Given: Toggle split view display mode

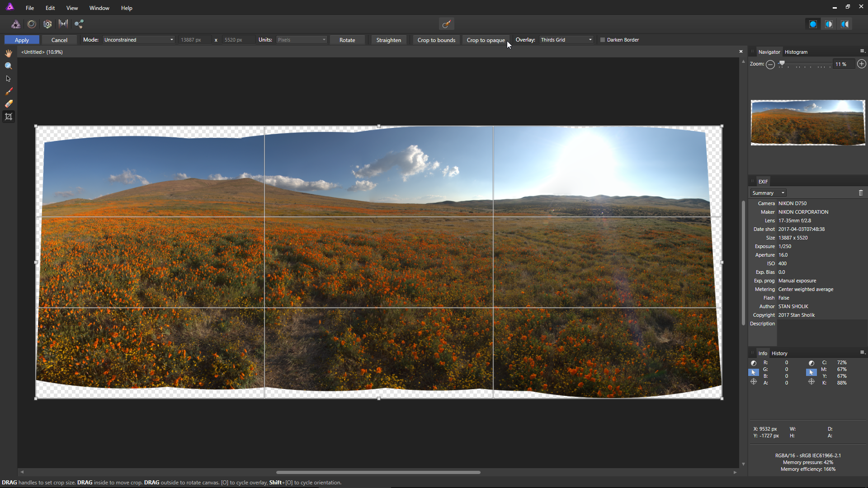Looking at the screenshot, I should 829,24.
